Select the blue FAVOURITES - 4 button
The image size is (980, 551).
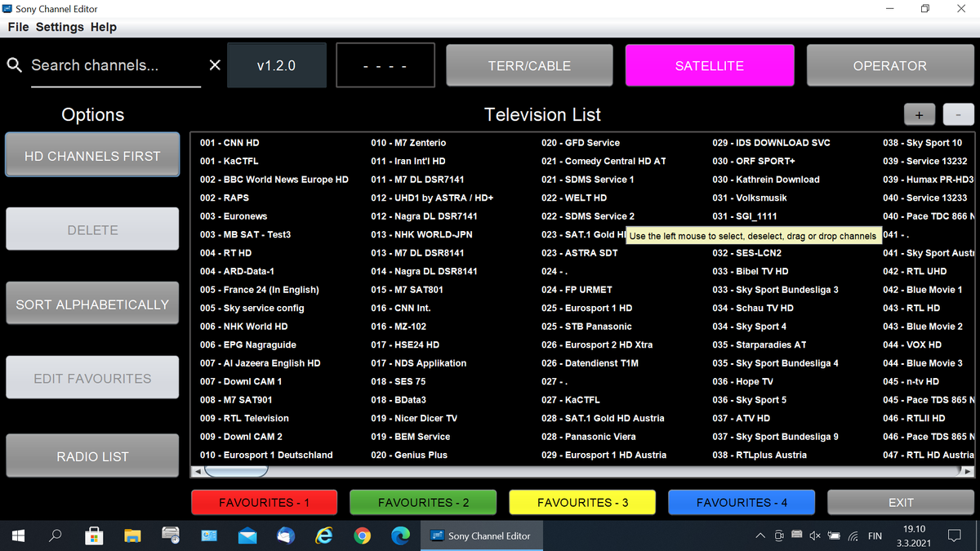click(742, 503)
